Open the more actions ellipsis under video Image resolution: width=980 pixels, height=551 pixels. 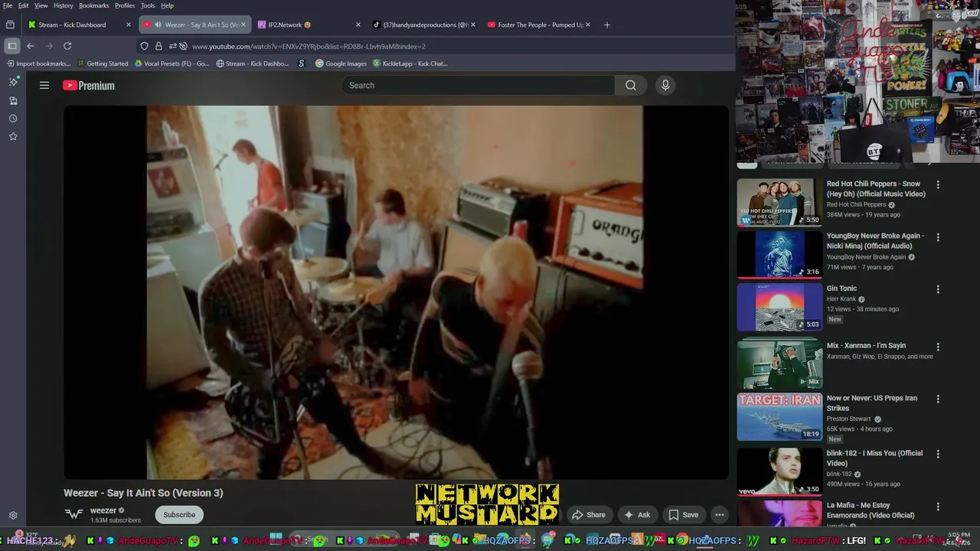pyautogui.click(x=720, y=515)
